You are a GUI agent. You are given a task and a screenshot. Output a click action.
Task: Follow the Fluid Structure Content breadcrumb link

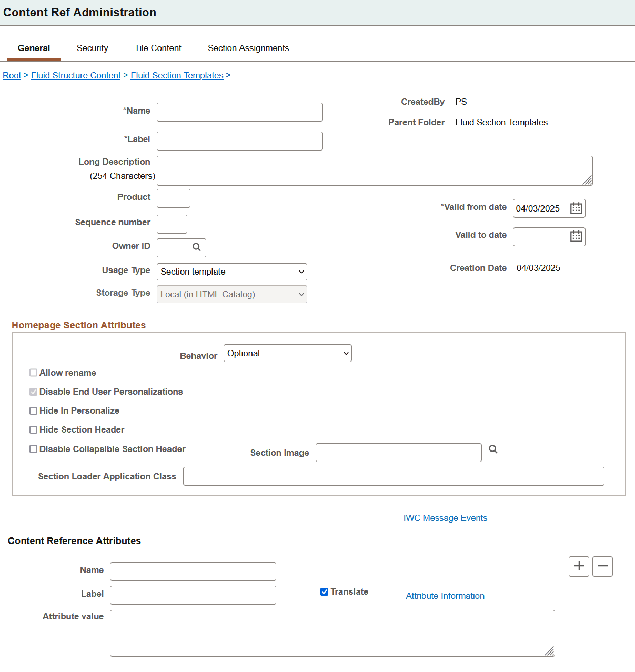[x=75, y=75]
